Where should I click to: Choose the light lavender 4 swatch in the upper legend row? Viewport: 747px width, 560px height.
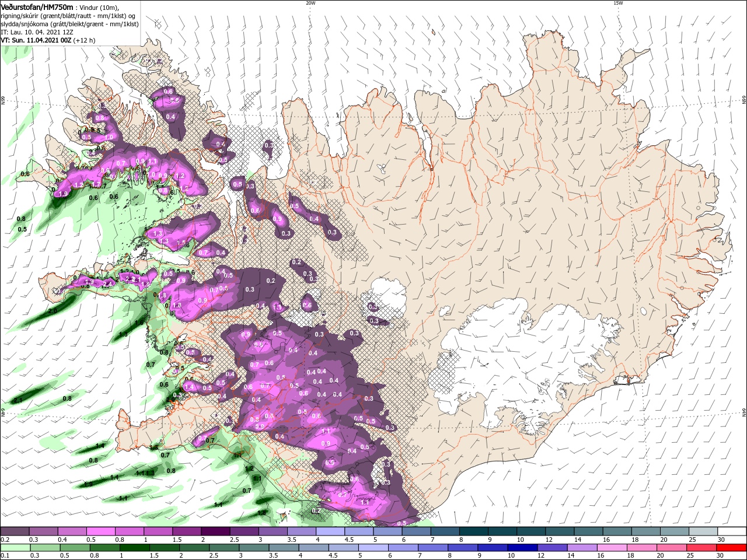tap(330, 531)
